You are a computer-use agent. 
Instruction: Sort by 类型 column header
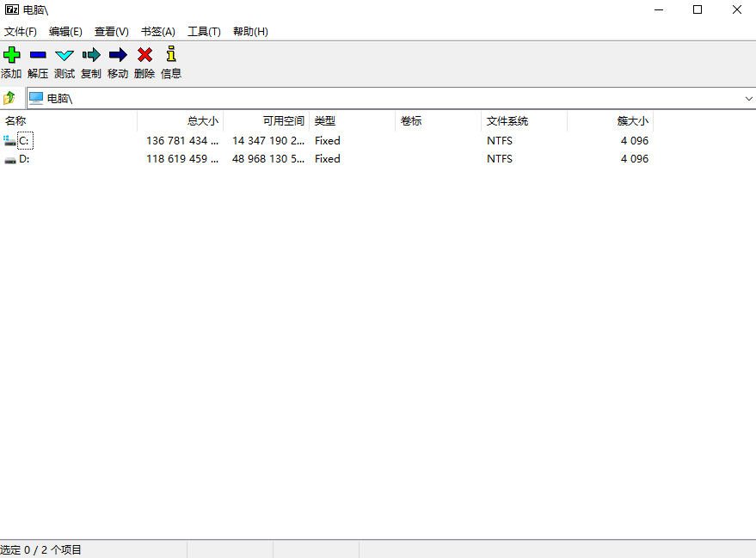pos(353,121)
